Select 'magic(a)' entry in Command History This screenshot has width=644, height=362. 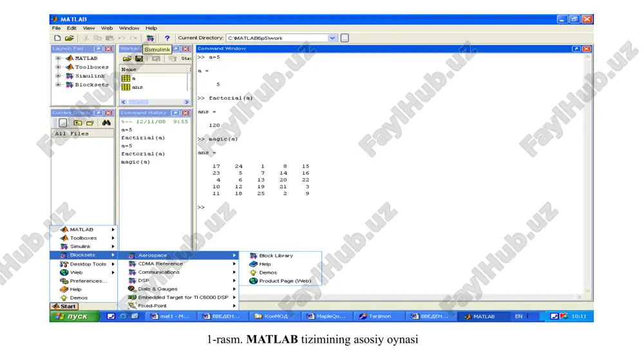(x=135, y=162)
